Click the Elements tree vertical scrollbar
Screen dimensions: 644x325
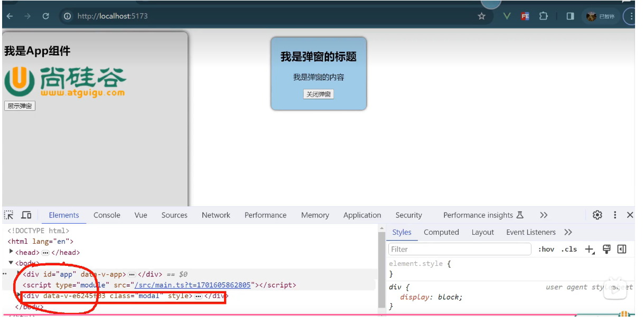click(381, 269)
